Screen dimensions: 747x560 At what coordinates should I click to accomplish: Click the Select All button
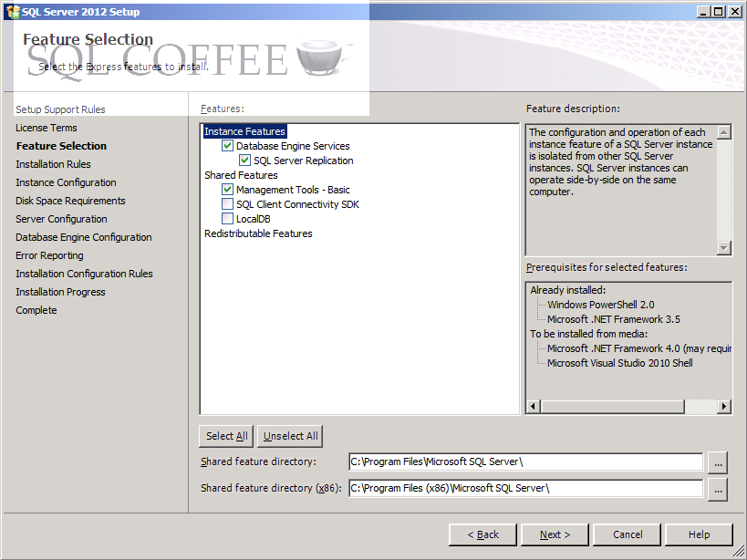tap(226, 436)
